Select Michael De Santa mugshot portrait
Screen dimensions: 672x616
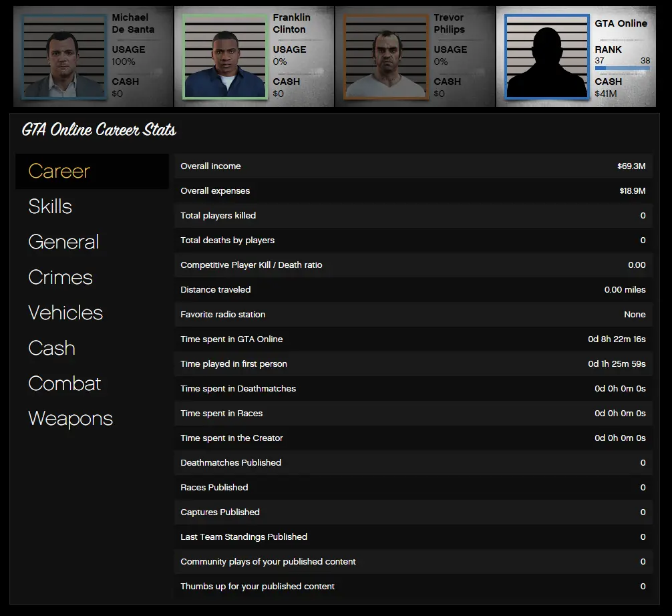pyautogui.click(x=64, y=57)
